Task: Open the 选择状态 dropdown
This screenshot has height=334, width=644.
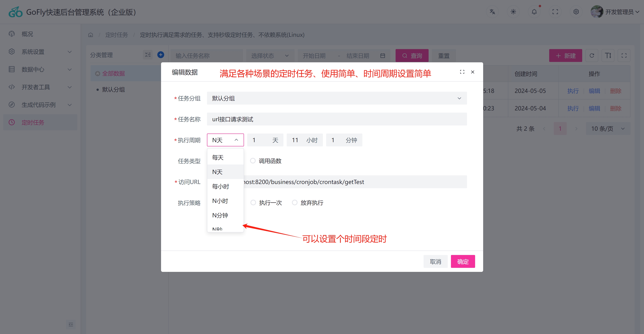Action: tap(270, 55)
